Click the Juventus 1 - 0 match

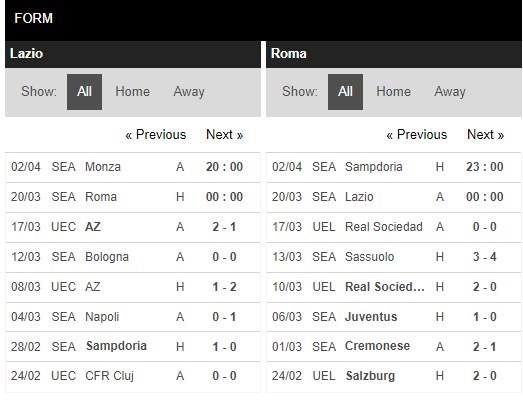(x=394, y=317)
